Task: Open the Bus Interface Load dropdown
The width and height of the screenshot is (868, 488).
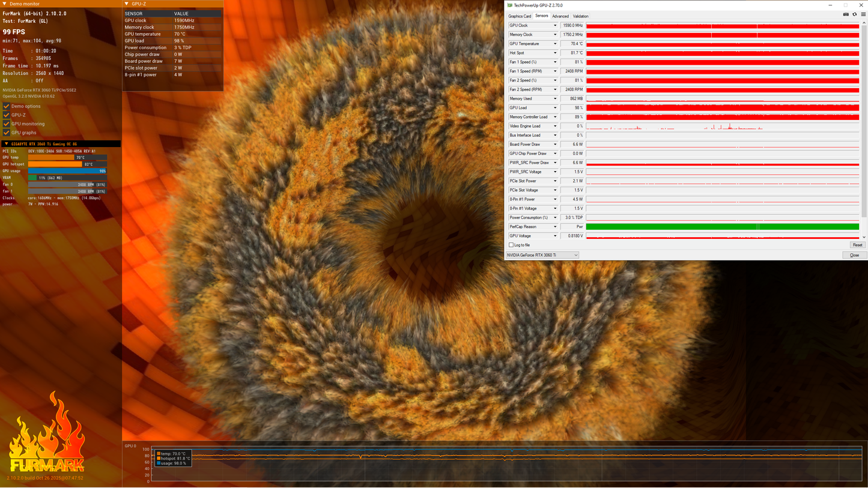Action: pos(555,135)
